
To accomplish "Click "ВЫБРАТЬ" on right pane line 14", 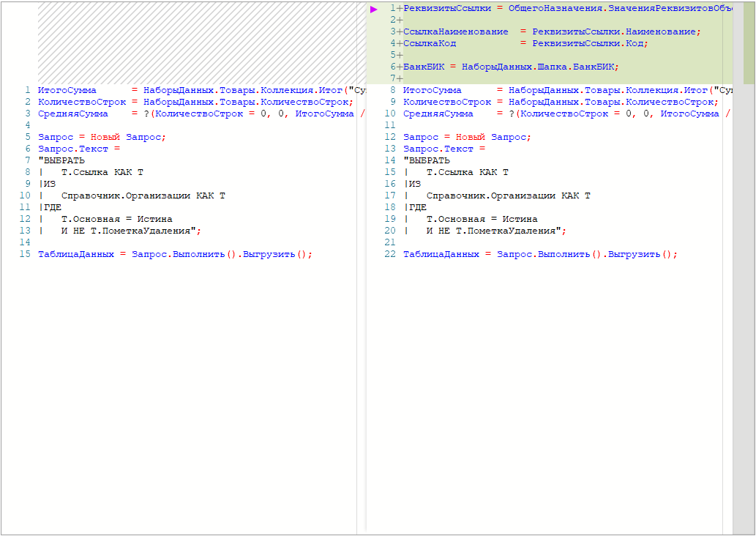I will pos(426,160).
